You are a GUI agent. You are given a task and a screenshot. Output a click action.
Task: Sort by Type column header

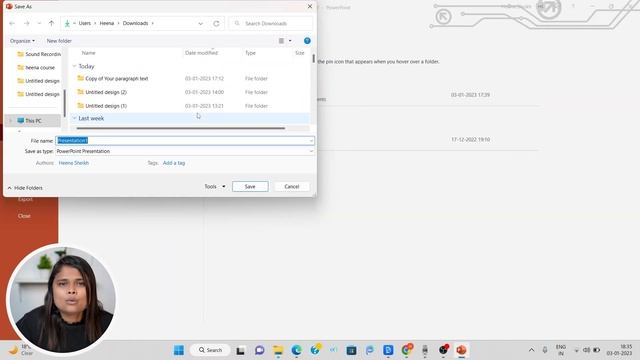tap(250, 53)
